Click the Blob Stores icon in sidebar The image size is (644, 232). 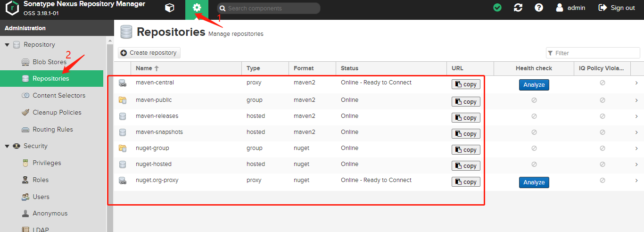pyautogui.click(x=25, y=62)
